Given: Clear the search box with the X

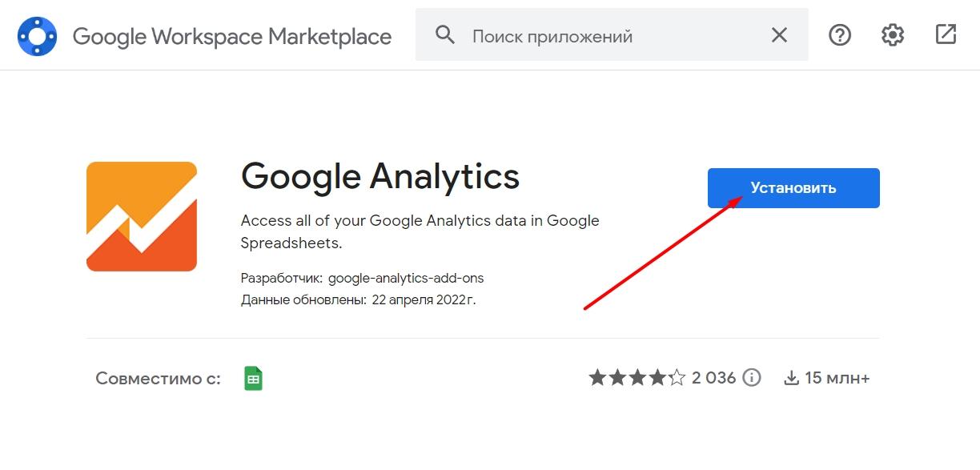Looking at the screenshot, I should 779,35.
